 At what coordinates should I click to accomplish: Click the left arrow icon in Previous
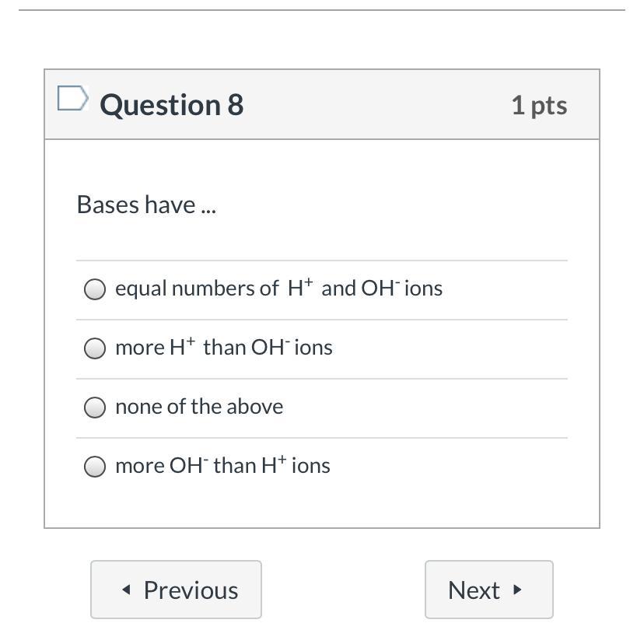[127, 590]
